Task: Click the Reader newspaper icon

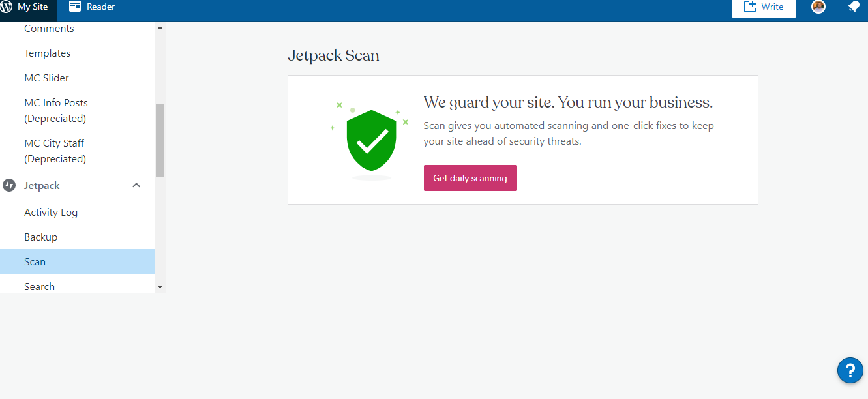Action: pyautogui.click(x=75, y=7)
